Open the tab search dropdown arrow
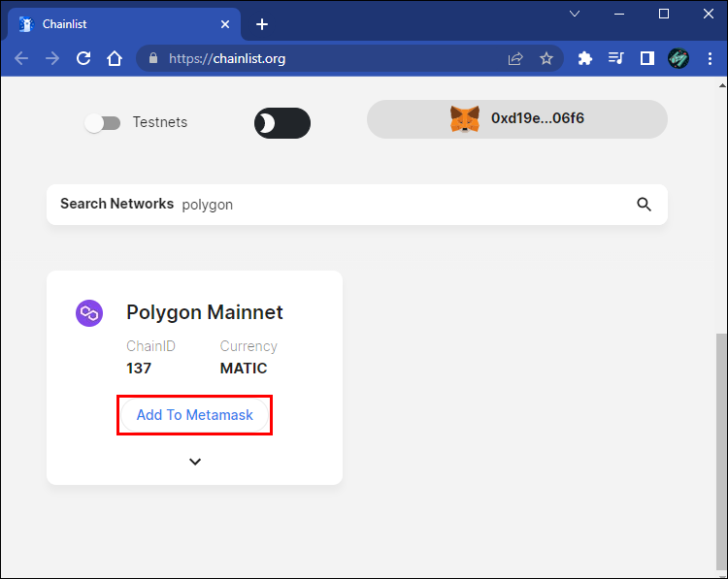 point(575,14)
